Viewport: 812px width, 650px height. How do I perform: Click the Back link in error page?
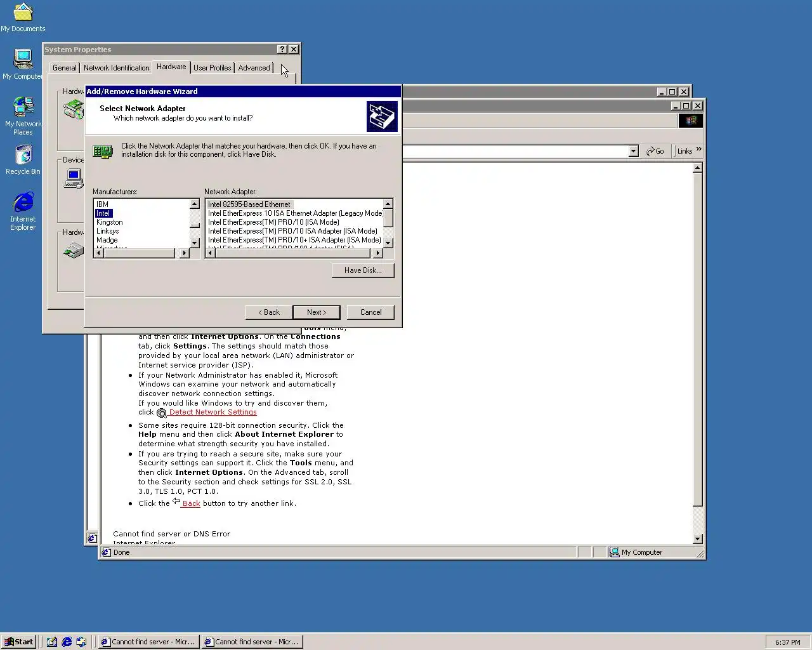[191, 503]
